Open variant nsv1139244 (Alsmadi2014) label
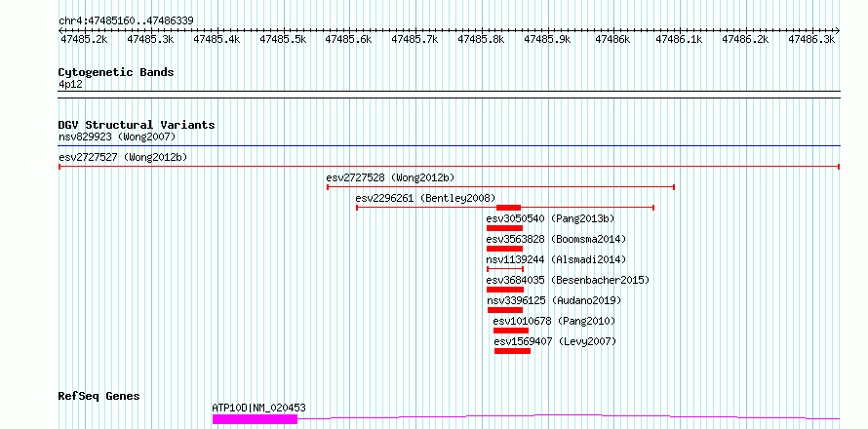Viewport: 868px width, 429px height. tap(556, 259)
